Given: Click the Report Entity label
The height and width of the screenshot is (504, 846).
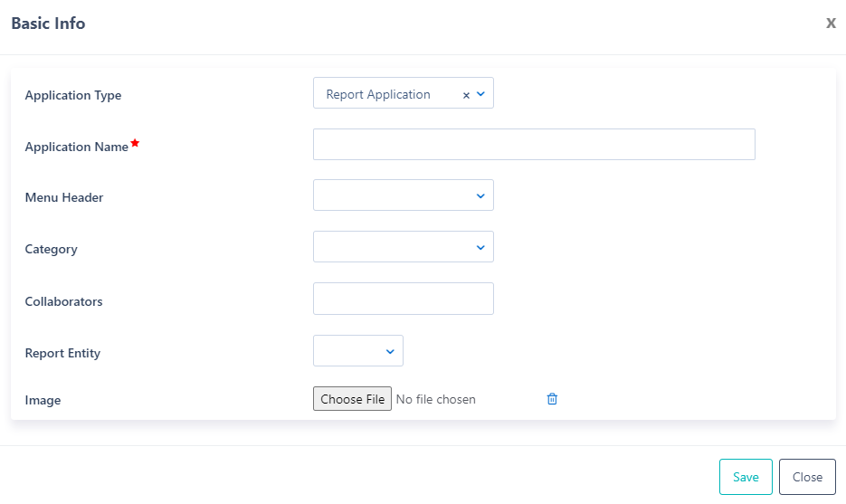Looking at the screenshot, I should (62, 353).
